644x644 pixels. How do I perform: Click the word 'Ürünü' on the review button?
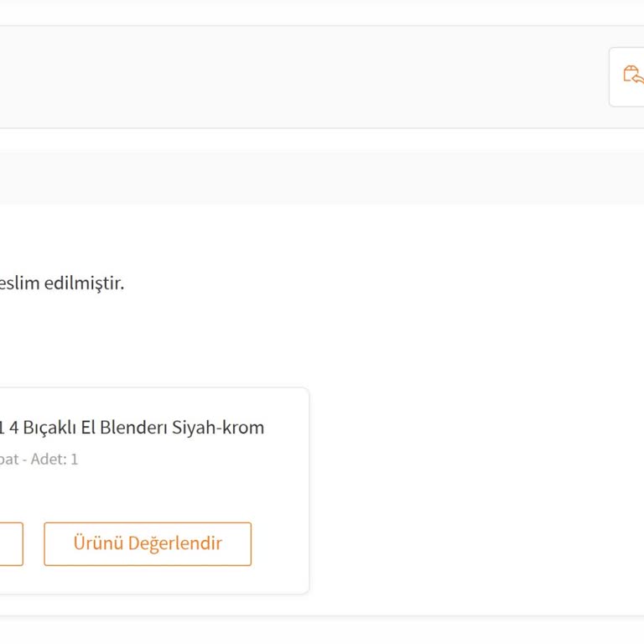tap(98, 543)
